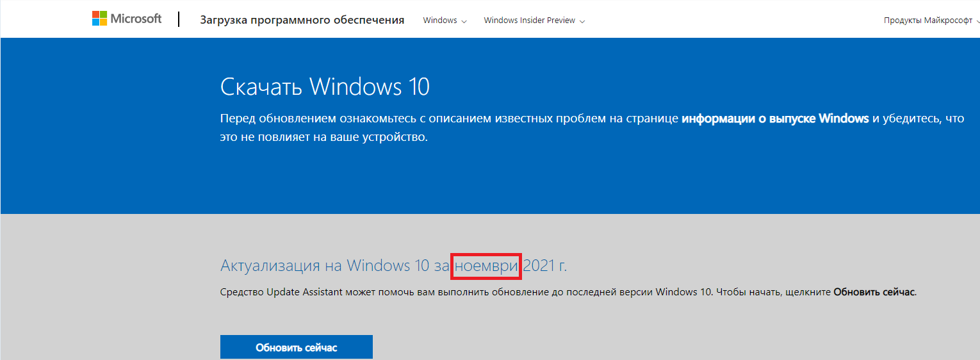Click the Скачать Windows 10 heading

(x=325, y=86)
